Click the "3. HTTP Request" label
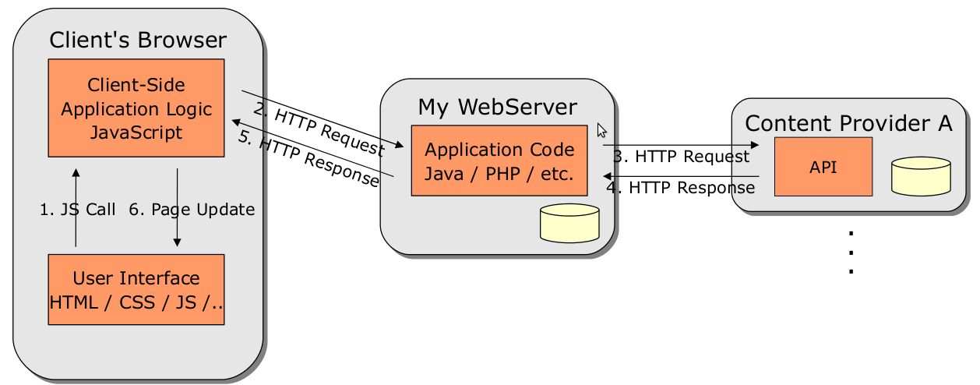980x385 pixels. [681, 157]
